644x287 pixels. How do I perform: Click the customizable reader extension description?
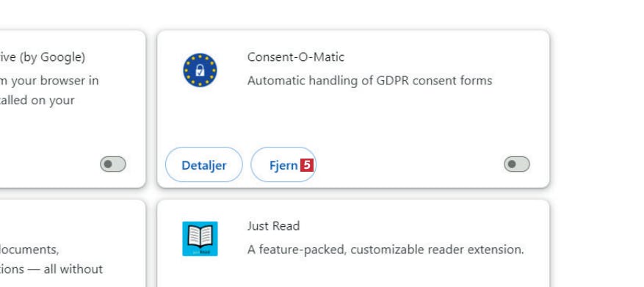coord(386,250)
